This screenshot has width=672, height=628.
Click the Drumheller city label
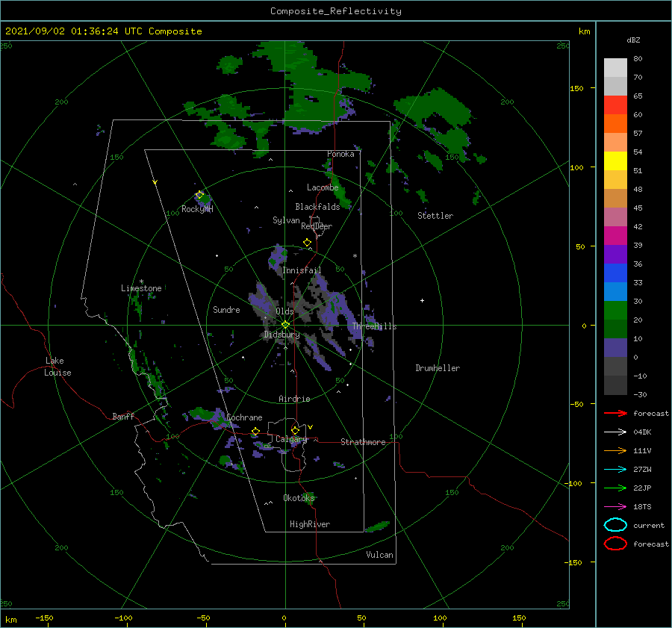tap(438, 368)
